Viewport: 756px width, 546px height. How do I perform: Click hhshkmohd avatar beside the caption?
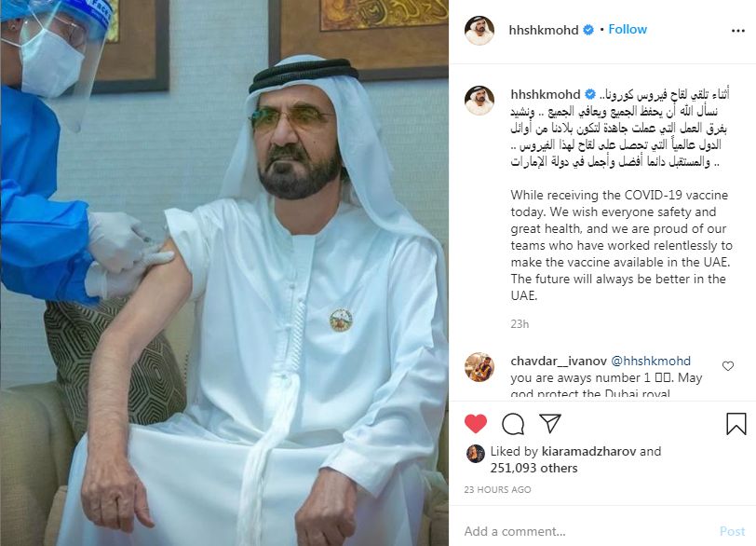(x=479, y=101)
